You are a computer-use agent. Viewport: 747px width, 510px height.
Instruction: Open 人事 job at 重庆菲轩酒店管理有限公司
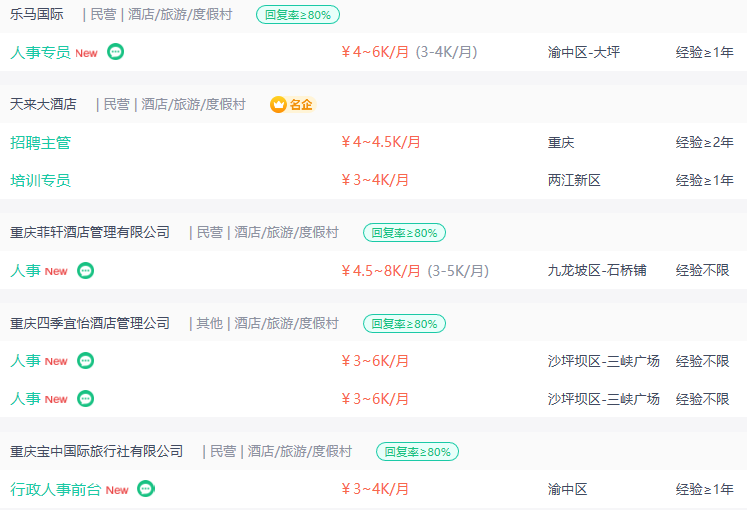pos(25,270)
